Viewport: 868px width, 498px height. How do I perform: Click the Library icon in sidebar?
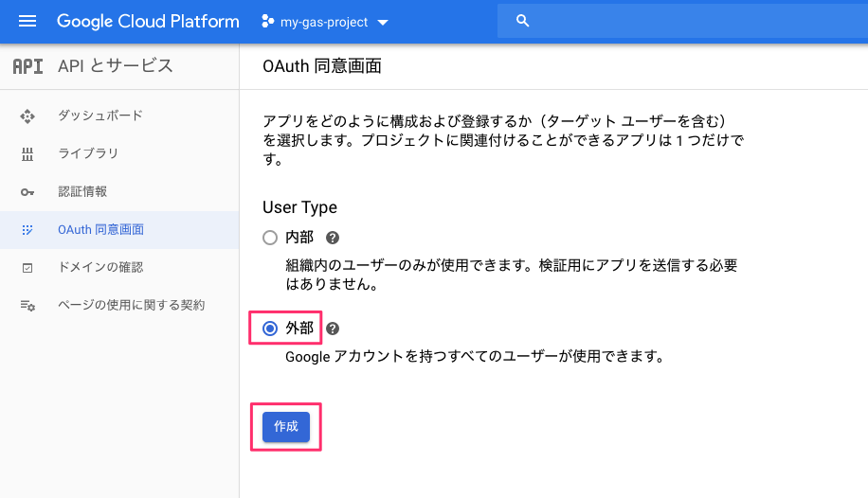pyautogui.click(x=27, y=153)
